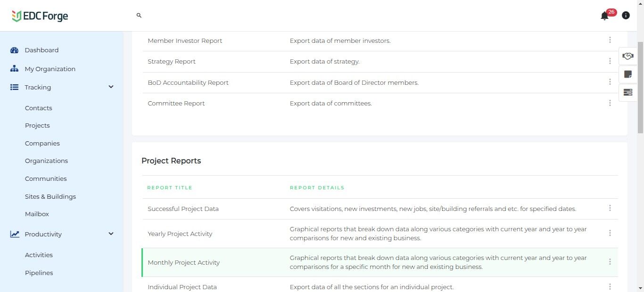Open three-dot dropdown for Successful Project Data
The image size is (644, 292).
pos(610,208)
